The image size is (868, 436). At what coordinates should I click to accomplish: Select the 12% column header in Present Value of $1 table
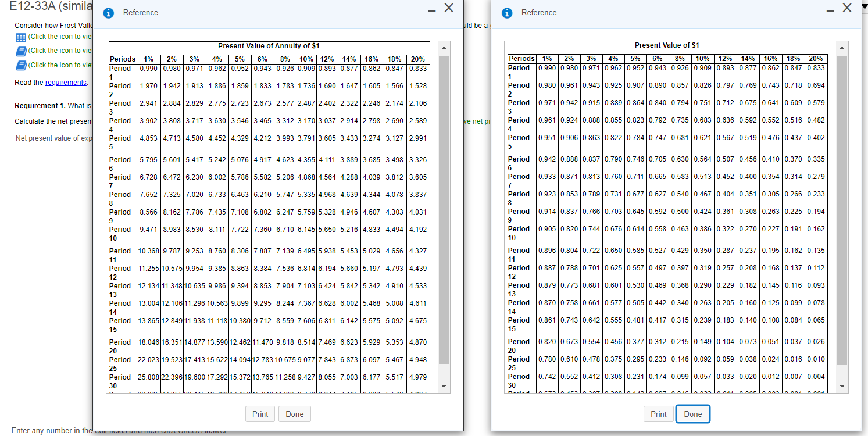[x=725, y=59]
